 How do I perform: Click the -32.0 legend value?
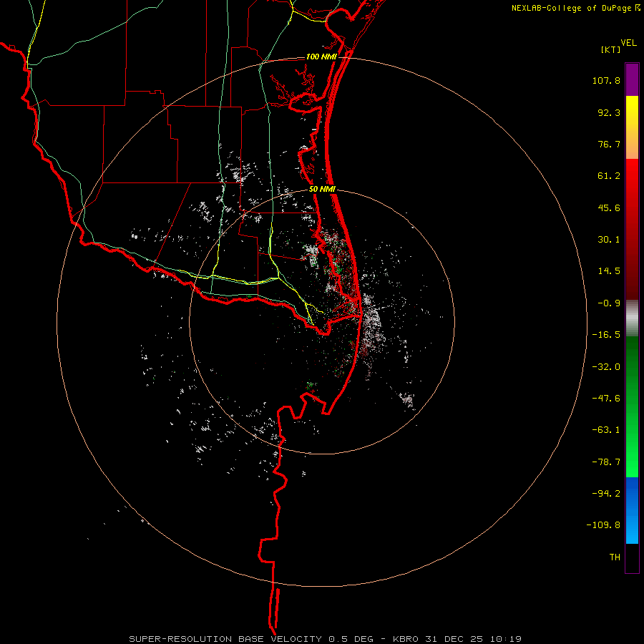tap(606, 367)
